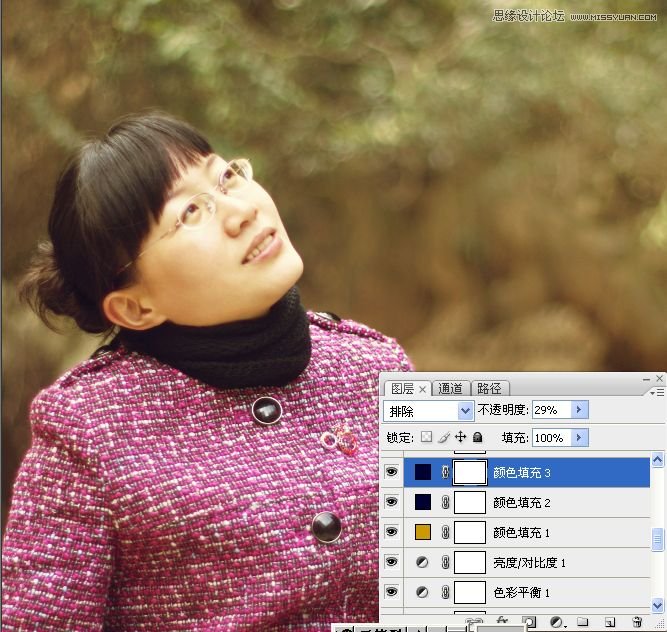Toggle lock all padlock icon
Viewport: 667px width, 632px height.
click(478, 437)
